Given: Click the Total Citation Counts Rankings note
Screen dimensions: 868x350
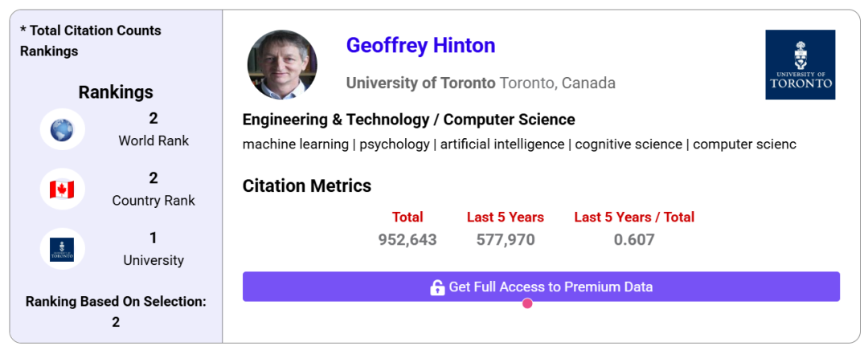Looking at the screenshot, I should click(x=90, y=41).
